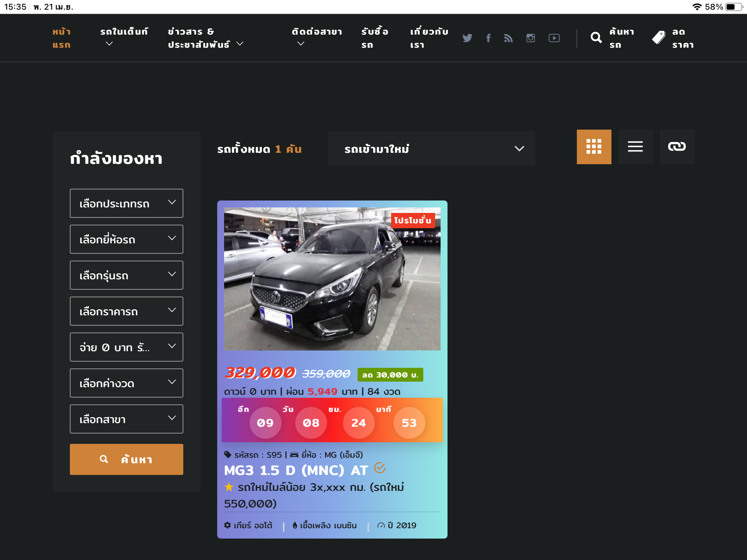This screenshot has width=747, height=560.
Task: Click the tag icon next to รหัสรถ
Action: [228, 455]
